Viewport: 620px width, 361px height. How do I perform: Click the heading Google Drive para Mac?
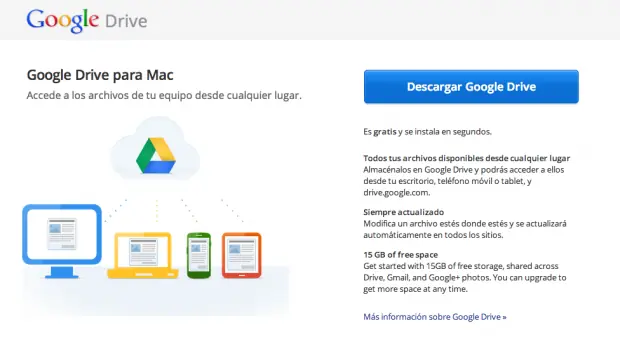point(100,75)
